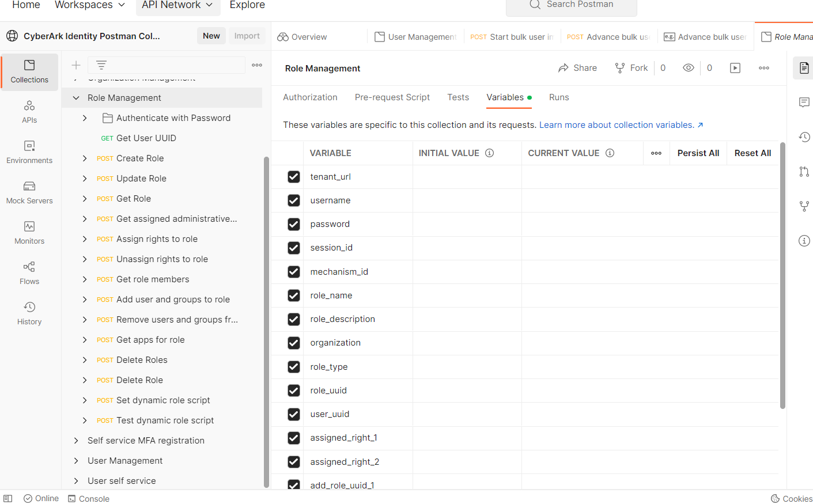Screen dimensions: 813x504
Task: Uncheck the role_description variable checkbox
Action: click(294, 319)
